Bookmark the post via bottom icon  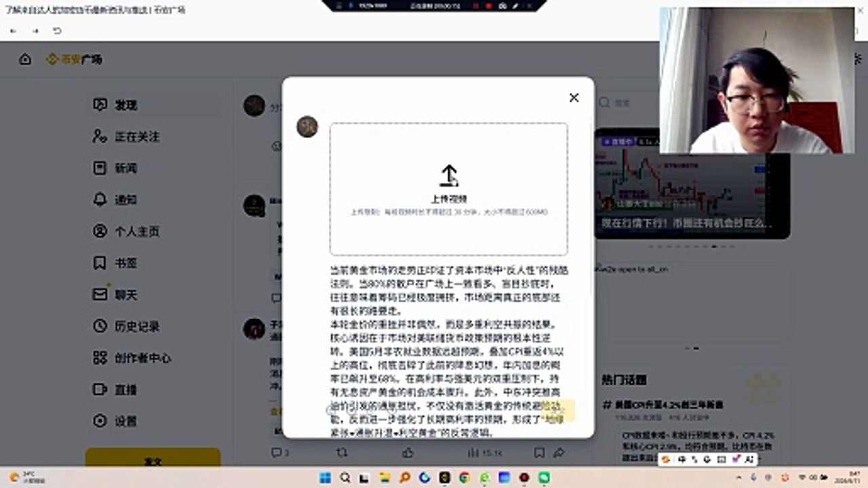539,452
